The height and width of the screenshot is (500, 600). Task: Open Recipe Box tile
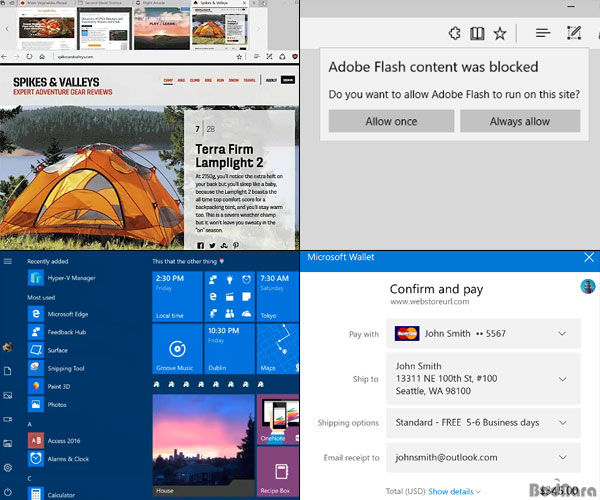pos(278,472)
